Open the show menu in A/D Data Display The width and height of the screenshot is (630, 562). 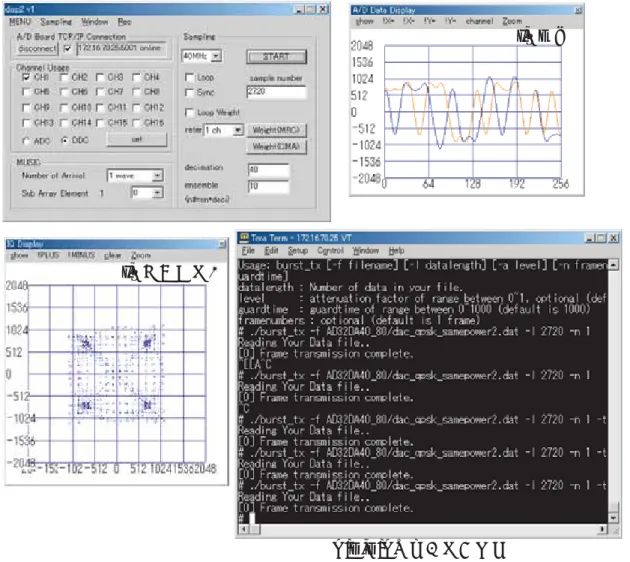(365, 21)
